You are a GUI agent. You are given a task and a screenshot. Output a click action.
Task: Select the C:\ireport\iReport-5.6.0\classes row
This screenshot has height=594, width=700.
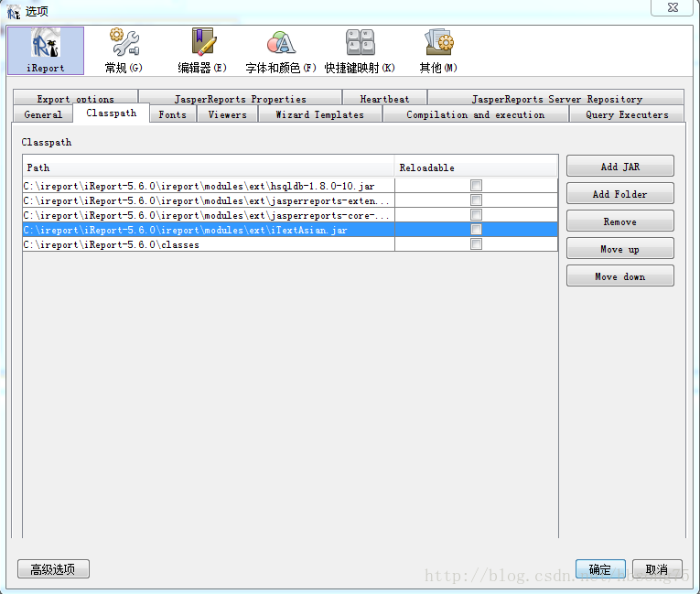(209, 244)
